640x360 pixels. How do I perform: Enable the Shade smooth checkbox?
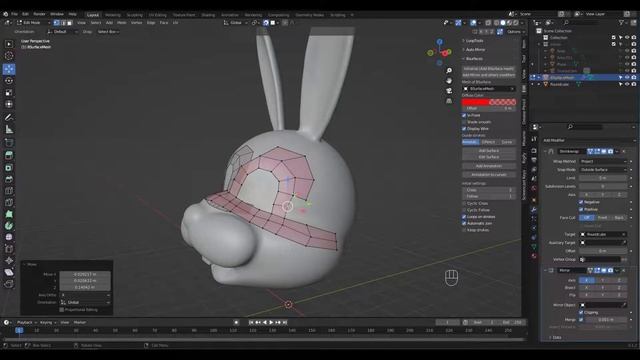pos(464,122)
